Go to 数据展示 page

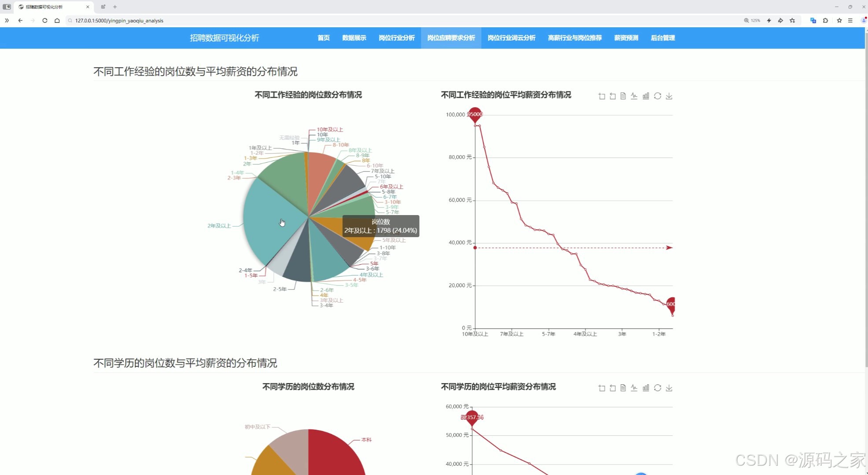354,38
